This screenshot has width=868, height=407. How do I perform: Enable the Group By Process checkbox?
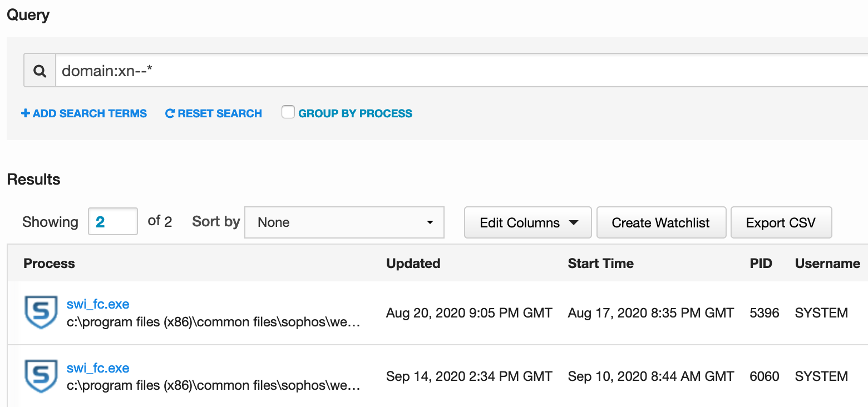click(288, 112)
